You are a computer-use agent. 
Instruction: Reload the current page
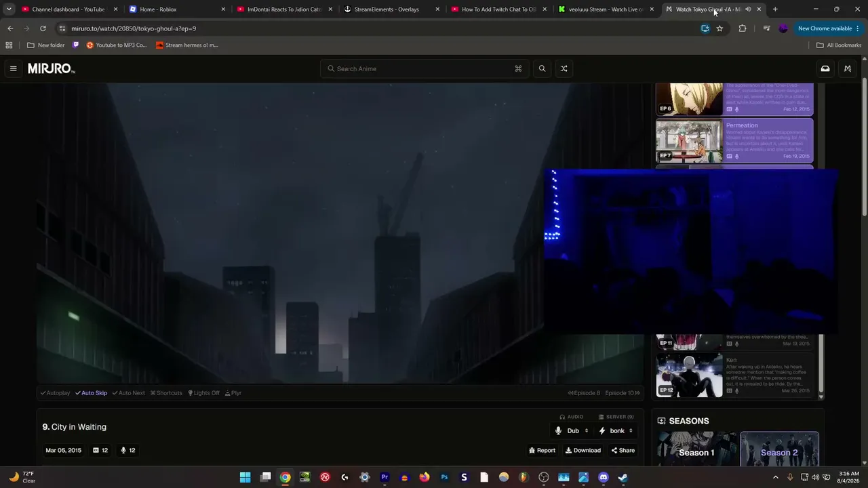point(43,28)
